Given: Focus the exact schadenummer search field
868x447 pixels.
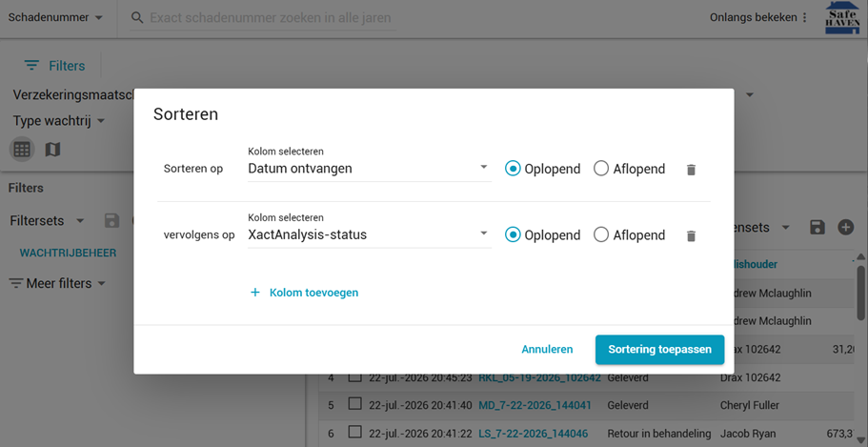Looking at the screenshot, I should [273, 18].
